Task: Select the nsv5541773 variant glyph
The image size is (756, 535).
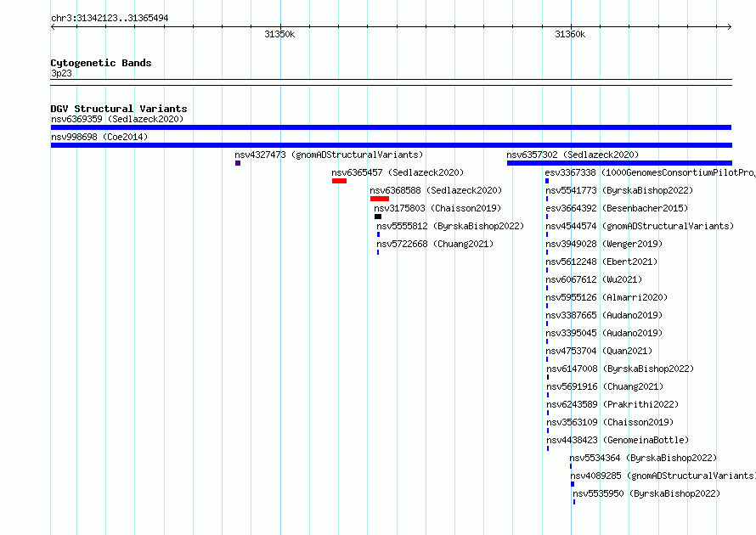Action: [547, 199]
